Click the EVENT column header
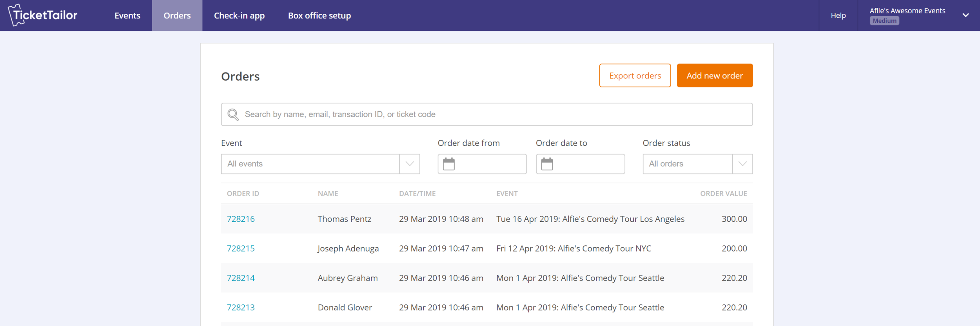980x326 pixels. click(x=507, y=194)
